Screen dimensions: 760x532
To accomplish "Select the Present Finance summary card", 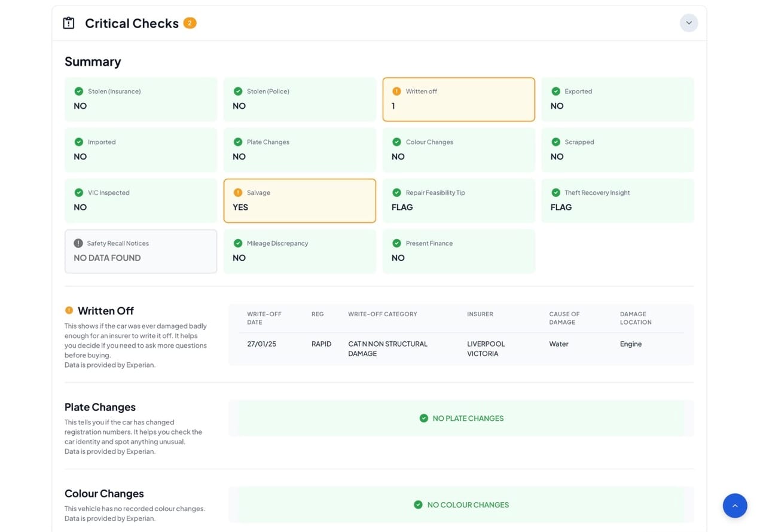I will [459, 251].
